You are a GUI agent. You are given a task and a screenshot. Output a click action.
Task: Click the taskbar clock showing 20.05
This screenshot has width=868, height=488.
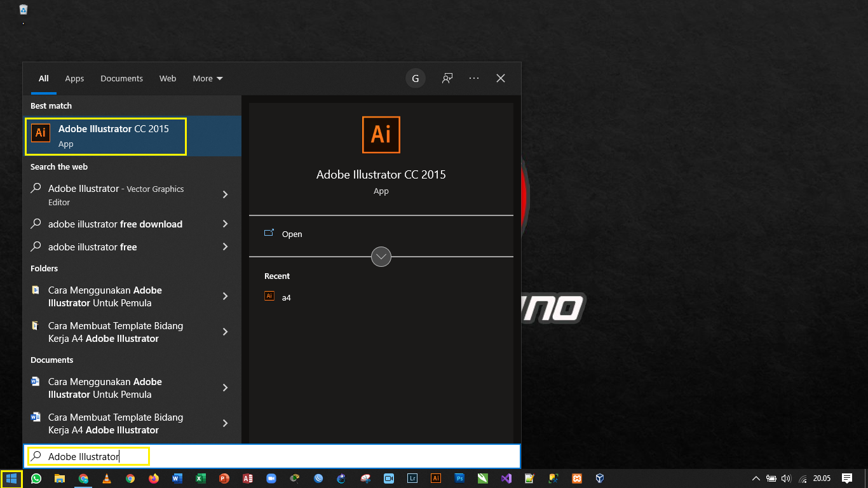pos(822,478)
